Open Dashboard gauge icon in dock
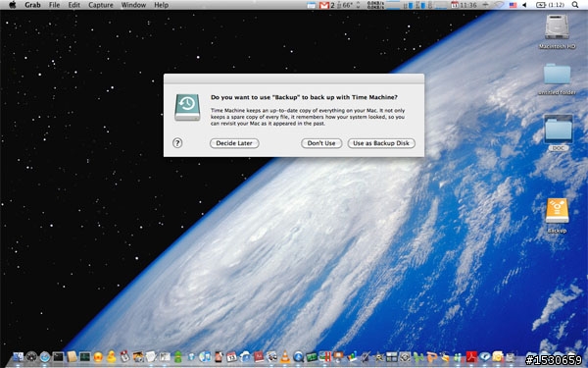The height and width of the screenshot is (368, 588). pyautogui.click(x=31, y=357)
